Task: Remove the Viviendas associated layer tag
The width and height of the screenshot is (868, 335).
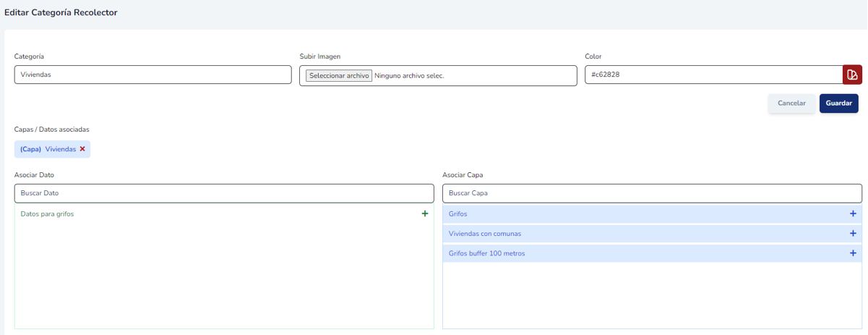Action: tap(82, 149)
